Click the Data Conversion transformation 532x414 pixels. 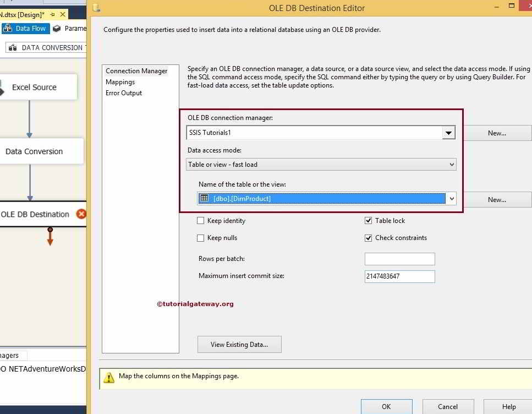(34, 151)
